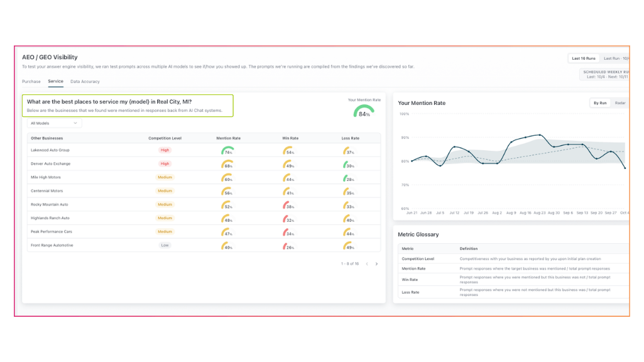Switch to Last Run view
The height and width of the screenshot is (362, 644).
pyautogui.click(x=615, y=58)
